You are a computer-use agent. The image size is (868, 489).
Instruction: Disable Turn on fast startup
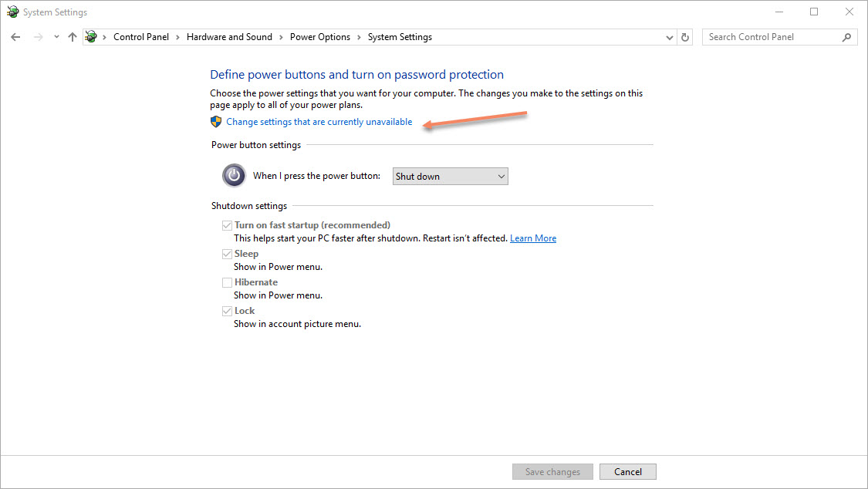tap(228, 225)
